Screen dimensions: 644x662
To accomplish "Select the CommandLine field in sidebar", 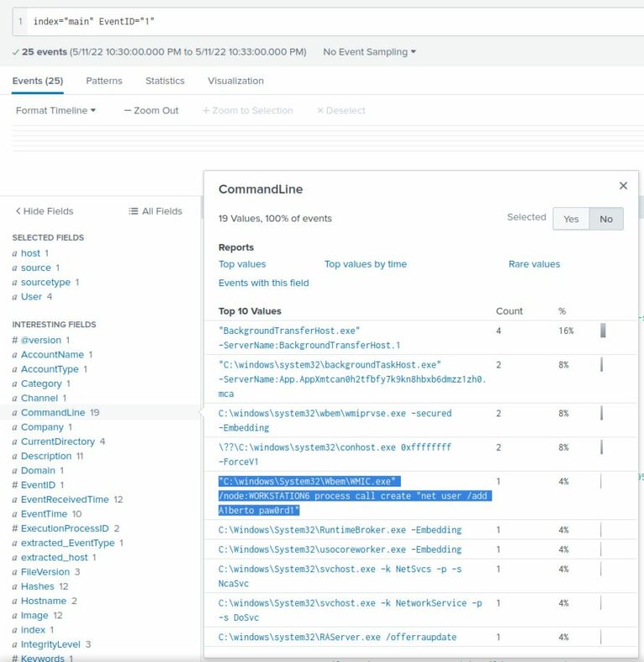I will (53, 413).
